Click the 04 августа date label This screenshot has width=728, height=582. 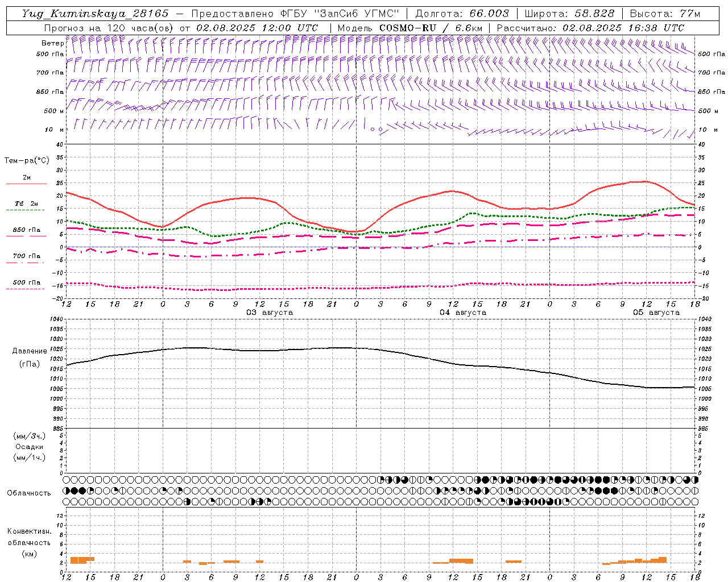click(463, 313)
